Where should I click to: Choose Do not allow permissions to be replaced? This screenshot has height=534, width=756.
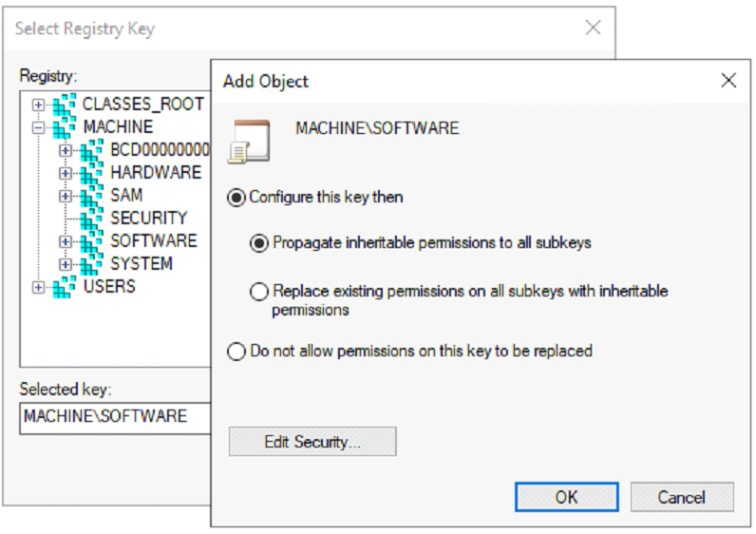point(236,352)
